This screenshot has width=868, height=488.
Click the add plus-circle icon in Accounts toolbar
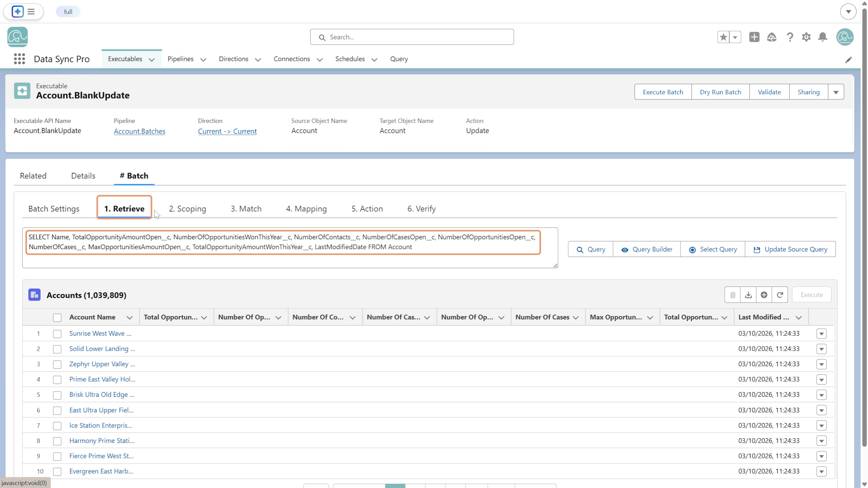[764, 295]
